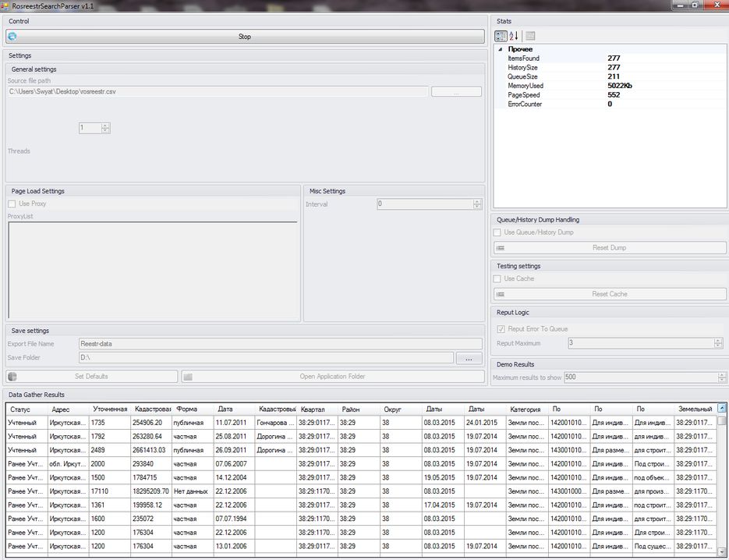Select cell with value 18295209.70
729x560 pixels.
(151, 491)
